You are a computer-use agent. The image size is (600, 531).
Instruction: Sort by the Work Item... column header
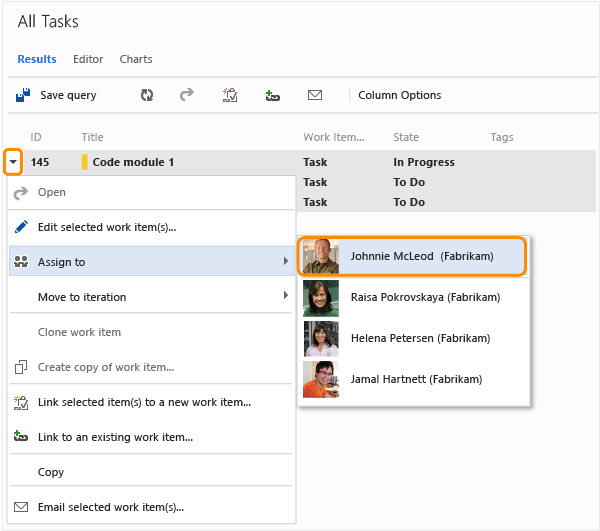(334, 137)
